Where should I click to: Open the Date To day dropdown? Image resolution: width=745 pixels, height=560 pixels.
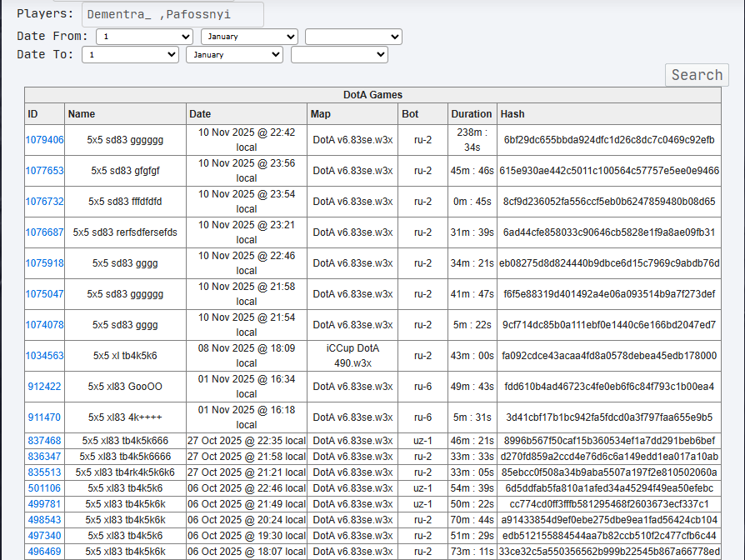(x=130, y=55)
